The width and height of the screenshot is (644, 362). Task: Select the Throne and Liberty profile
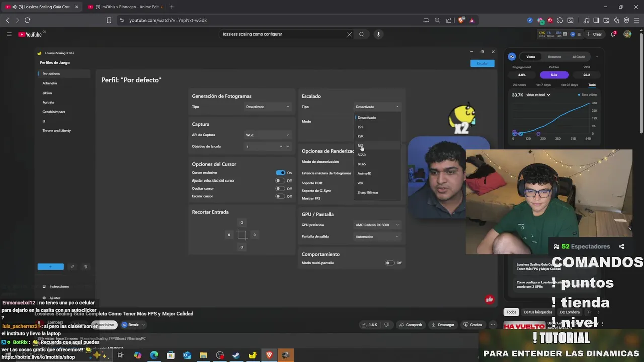(63, 130)
